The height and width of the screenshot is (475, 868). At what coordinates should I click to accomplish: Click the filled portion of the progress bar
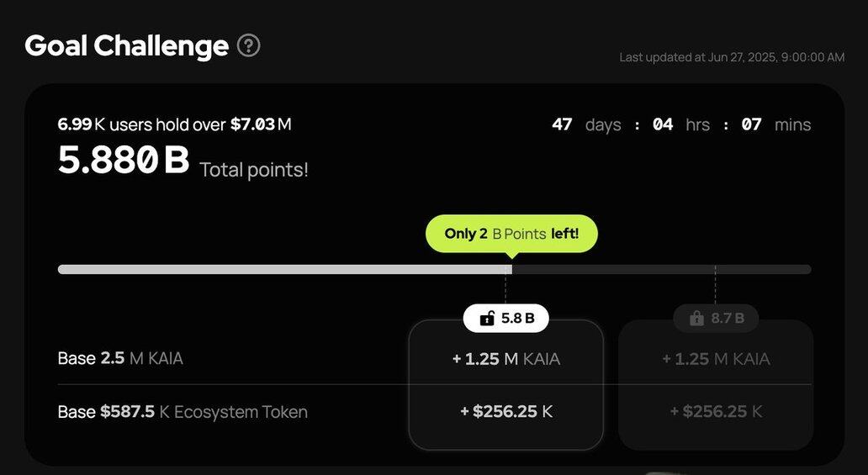pyautogui.click(x=278, y=270)
